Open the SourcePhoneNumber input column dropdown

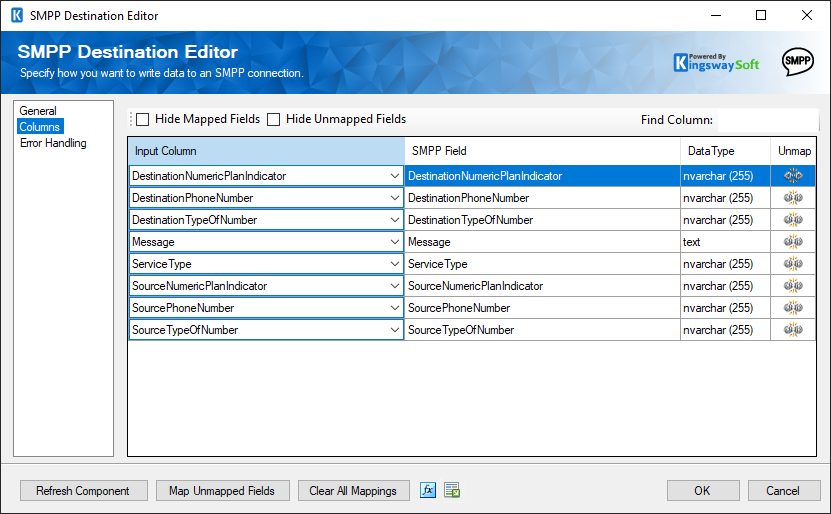(395, 307)
